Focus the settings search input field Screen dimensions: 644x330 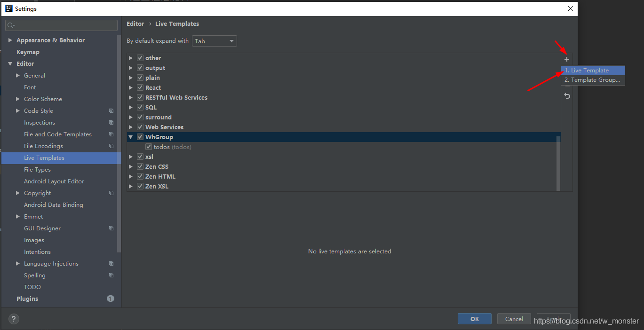pyautogui.click(x=62, y=25)
